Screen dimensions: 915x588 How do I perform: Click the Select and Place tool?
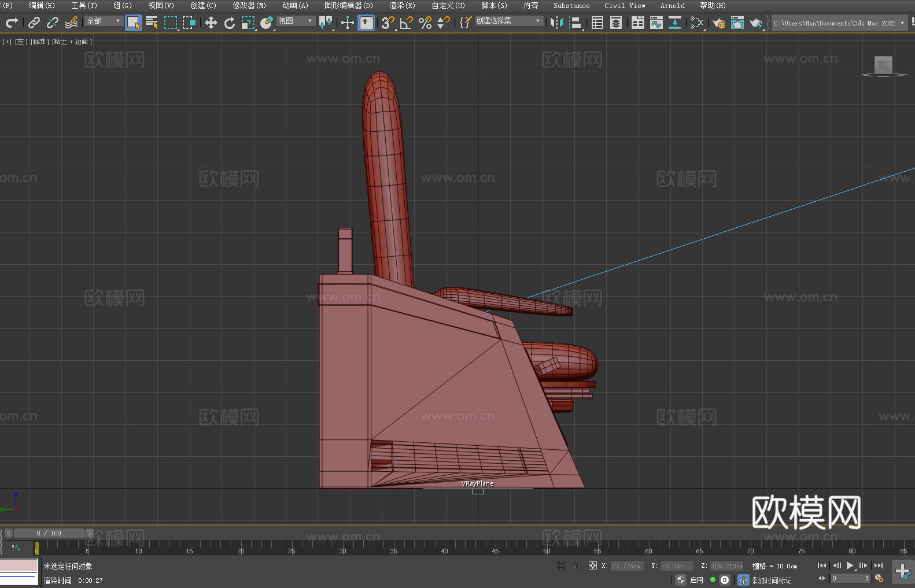click(267, 23)
